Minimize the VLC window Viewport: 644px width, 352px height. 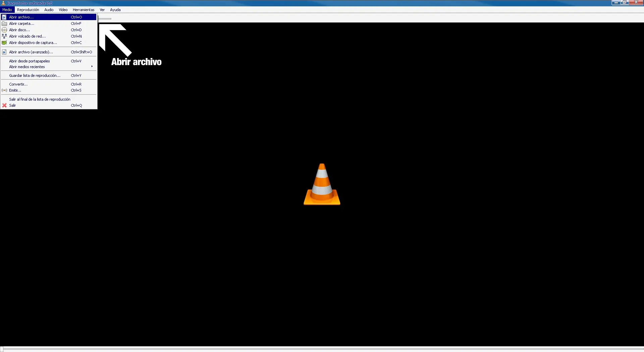click(x=616, y=2)
